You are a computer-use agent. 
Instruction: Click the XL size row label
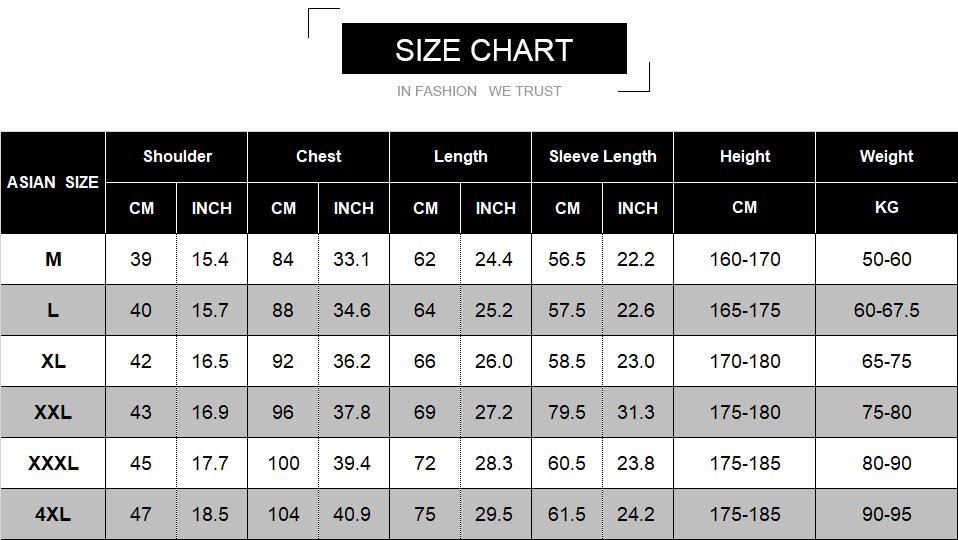[53, 361]
